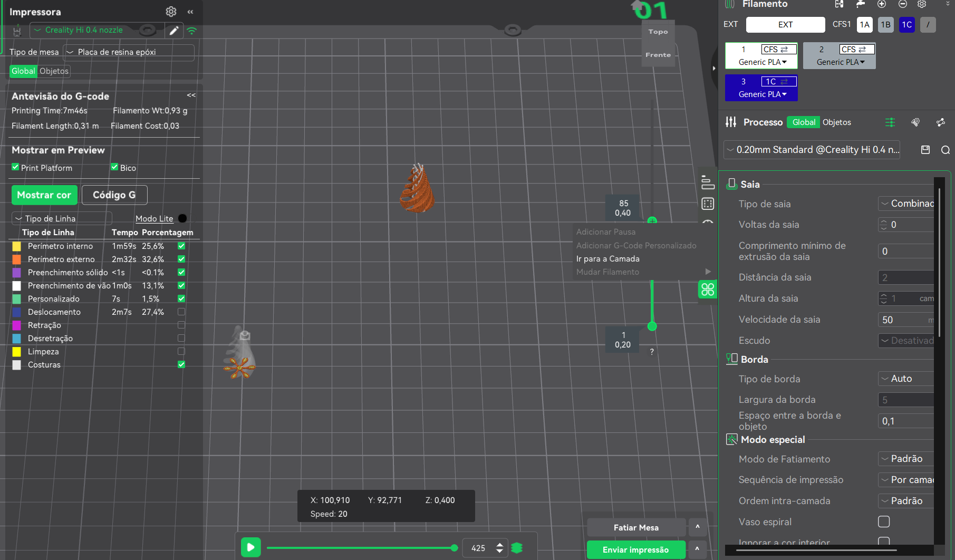Open printer settings gear icon
The image size is (955, 560).
pyautogui.click(x=171, y=12)
